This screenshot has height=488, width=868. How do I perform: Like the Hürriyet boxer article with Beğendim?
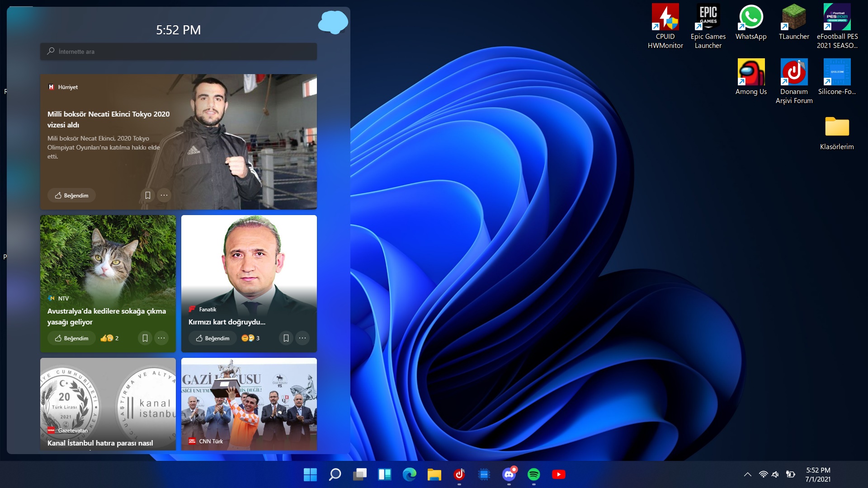[72, 195]
